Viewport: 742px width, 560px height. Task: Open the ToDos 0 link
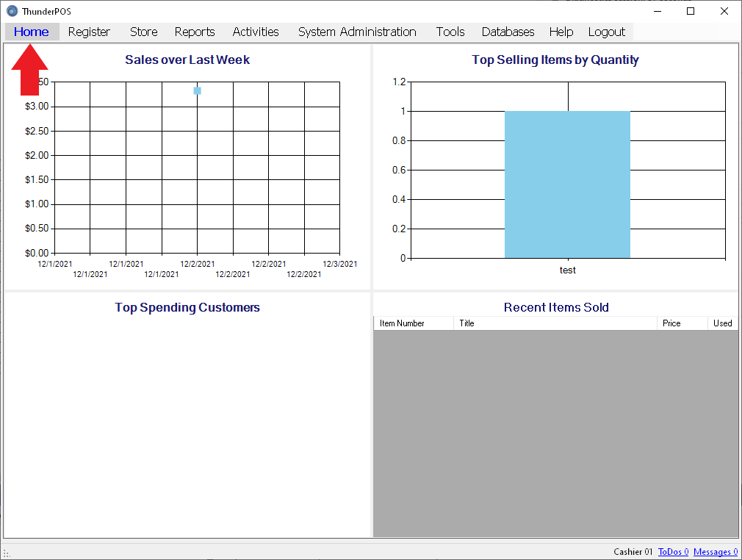pyautogui.click(x=673, y=552)
